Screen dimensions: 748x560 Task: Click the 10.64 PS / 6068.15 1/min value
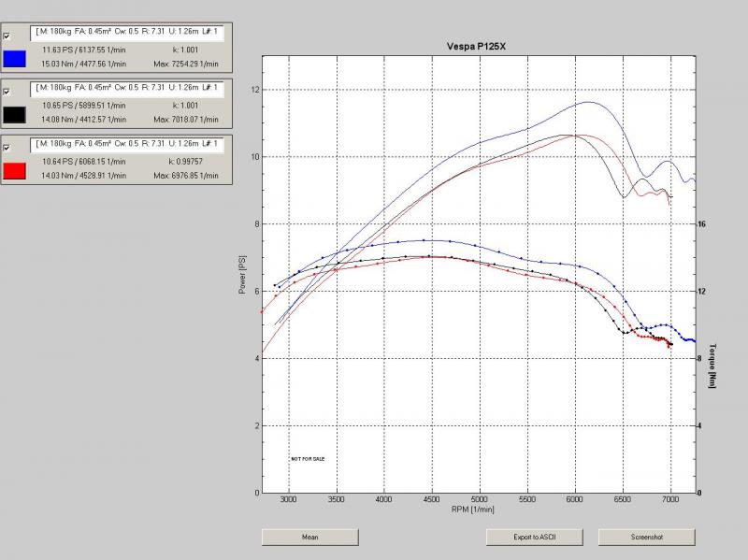pos(83,162)
